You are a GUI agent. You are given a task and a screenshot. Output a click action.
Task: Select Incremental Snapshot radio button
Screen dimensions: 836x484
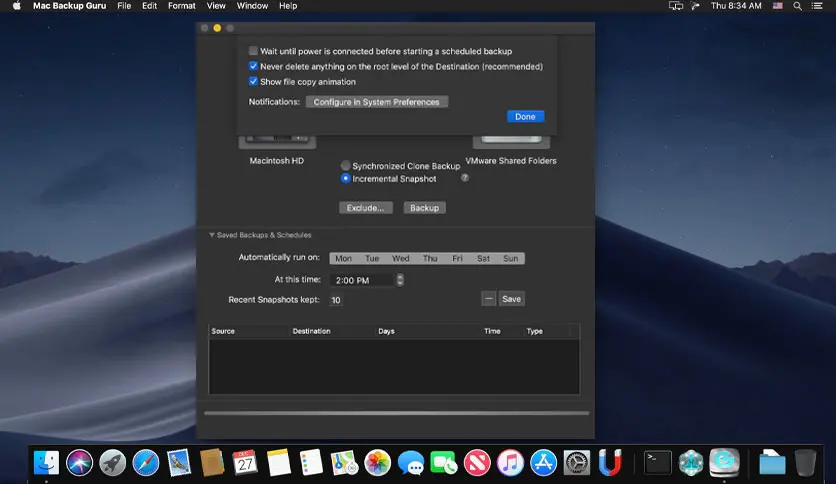pos(345,179)
